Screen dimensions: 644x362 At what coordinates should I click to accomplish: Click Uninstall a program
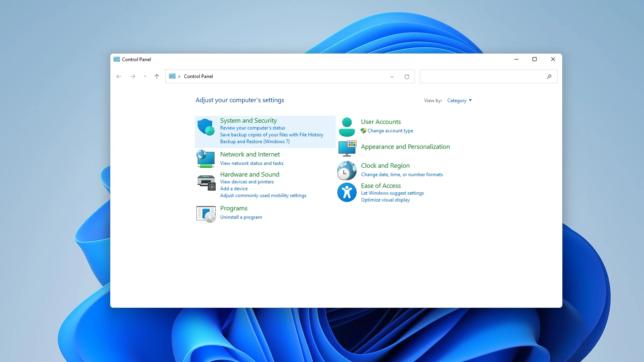pyautogui.click(x=241, y=217)
